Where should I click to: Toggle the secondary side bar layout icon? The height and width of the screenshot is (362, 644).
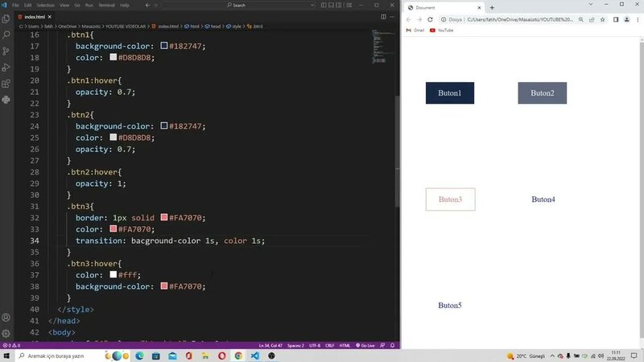click(x=339, y=5)
